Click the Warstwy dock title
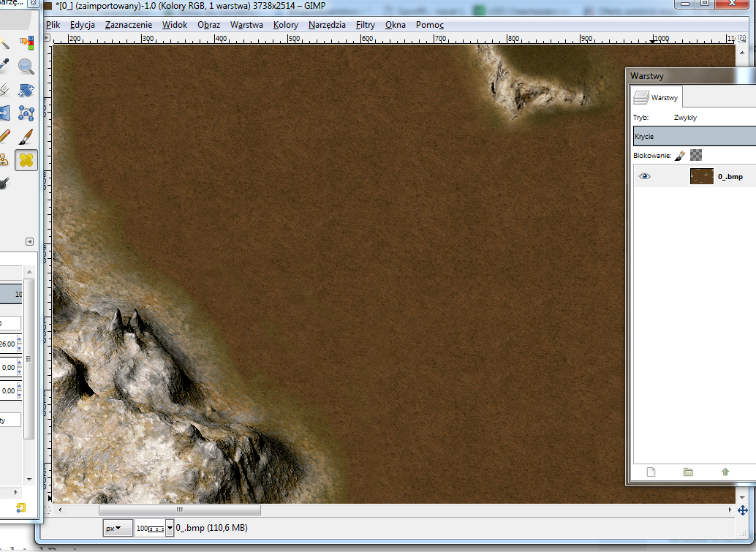 click(x=647, y=76)
